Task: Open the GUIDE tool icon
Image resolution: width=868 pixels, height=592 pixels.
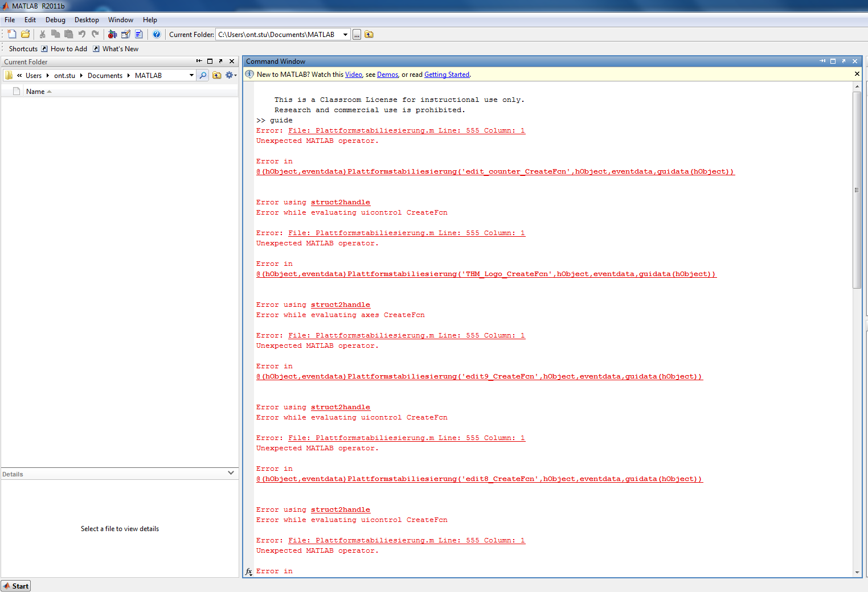Action: point(126,34)
